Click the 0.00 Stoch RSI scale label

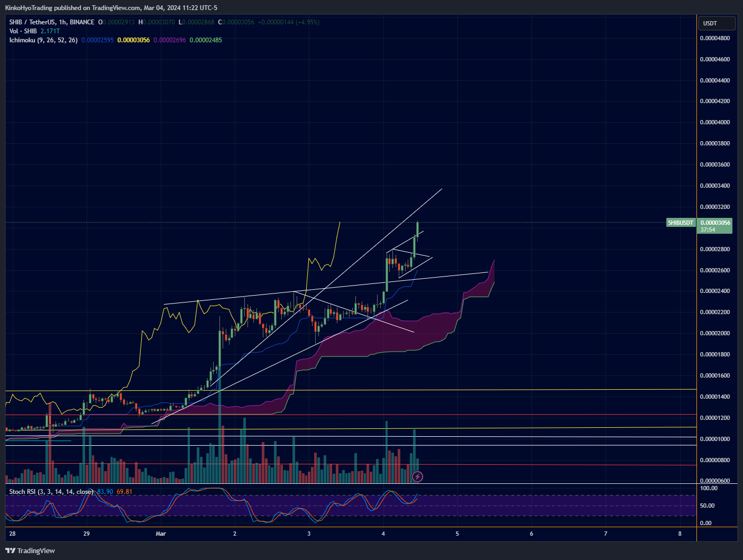[705, 523]
